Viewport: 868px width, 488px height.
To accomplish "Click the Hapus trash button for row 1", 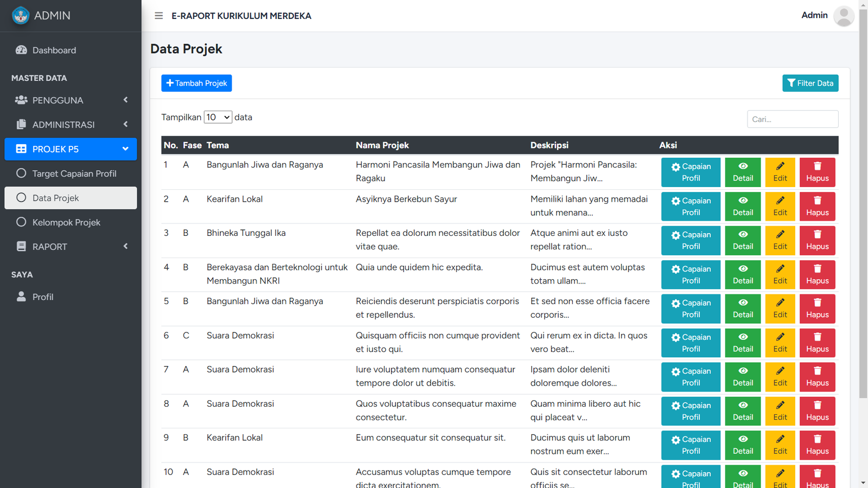I will [x=817, y=172].
